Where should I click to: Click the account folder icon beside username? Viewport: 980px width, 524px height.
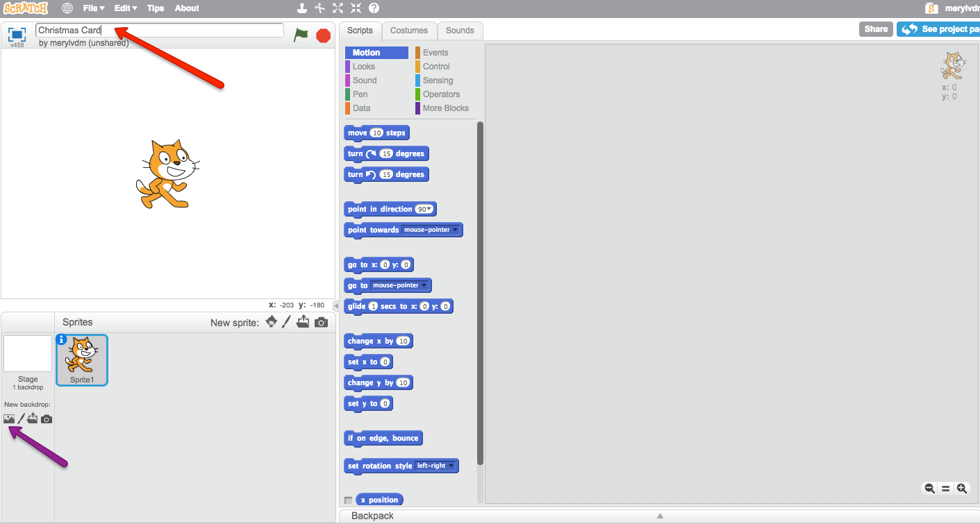click(932, 8)
